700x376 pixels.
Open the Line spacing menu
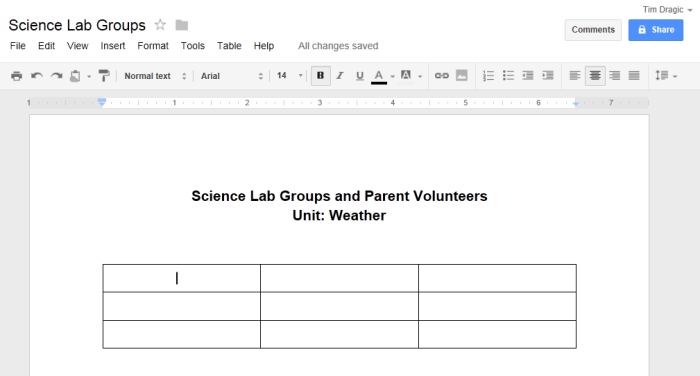(x=666, y=75)
